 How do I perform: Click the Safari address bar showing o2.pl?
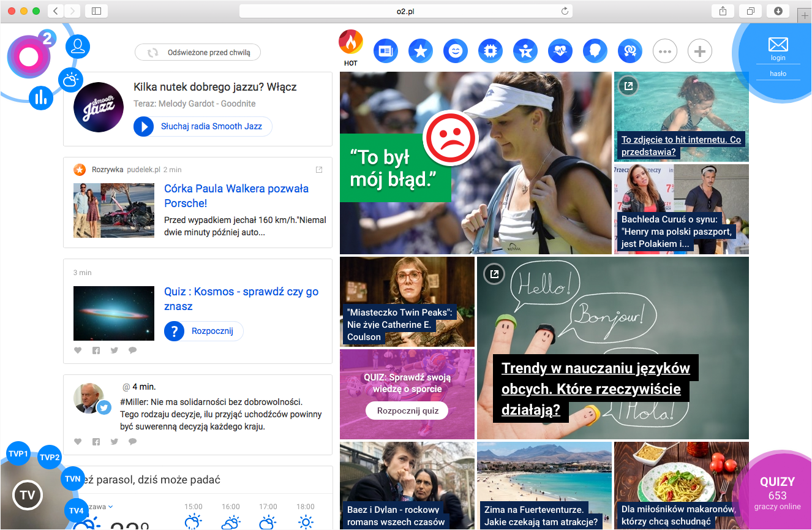405,11
